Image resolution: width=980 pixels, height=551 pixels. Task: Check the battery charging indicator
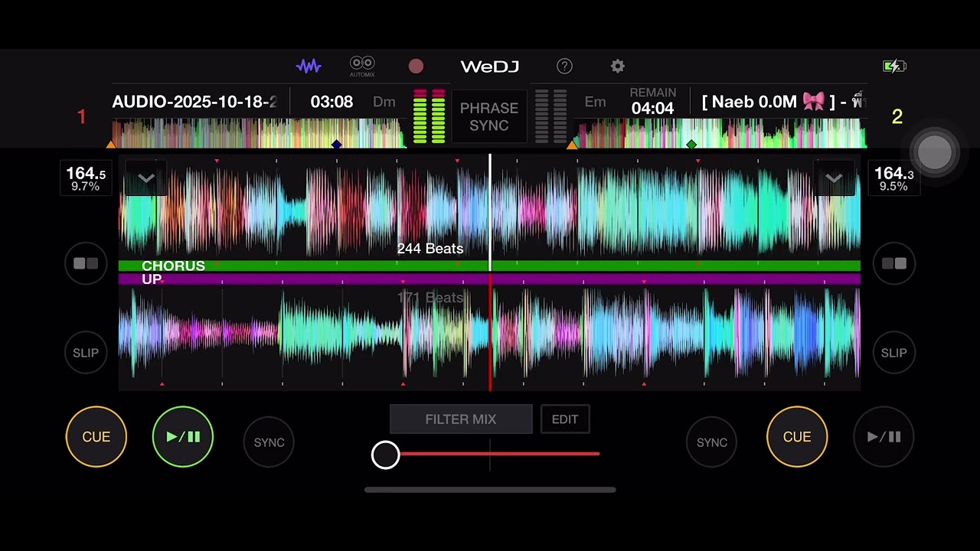click(x=894, y=67)
